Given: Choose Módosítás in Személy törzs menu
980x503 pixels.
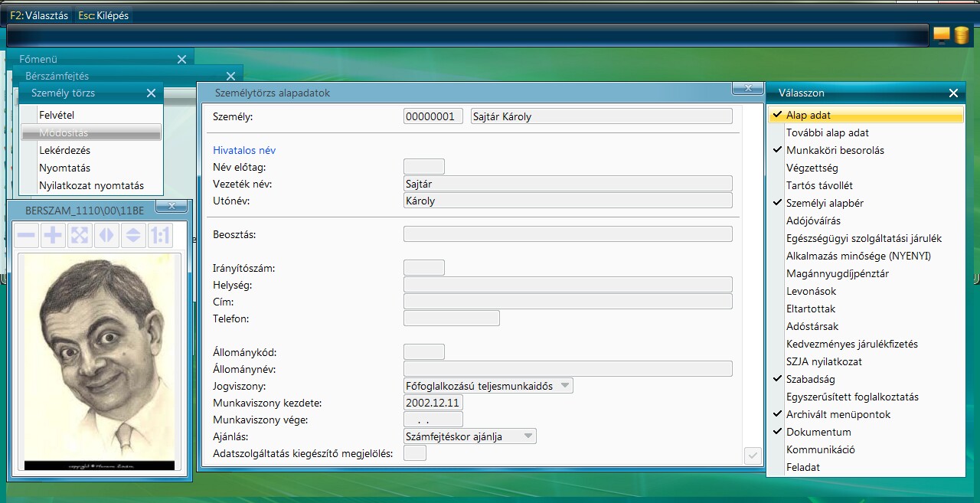Looking at the screenshot, I should (x=92, y=132).
